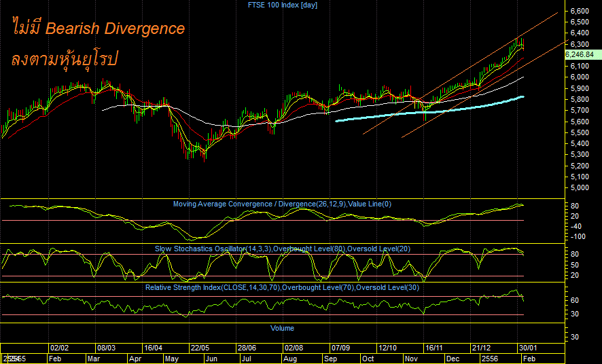Select the 80 label on the MACD scale
This screenshot has height=364, width=602.
(575, 206)
